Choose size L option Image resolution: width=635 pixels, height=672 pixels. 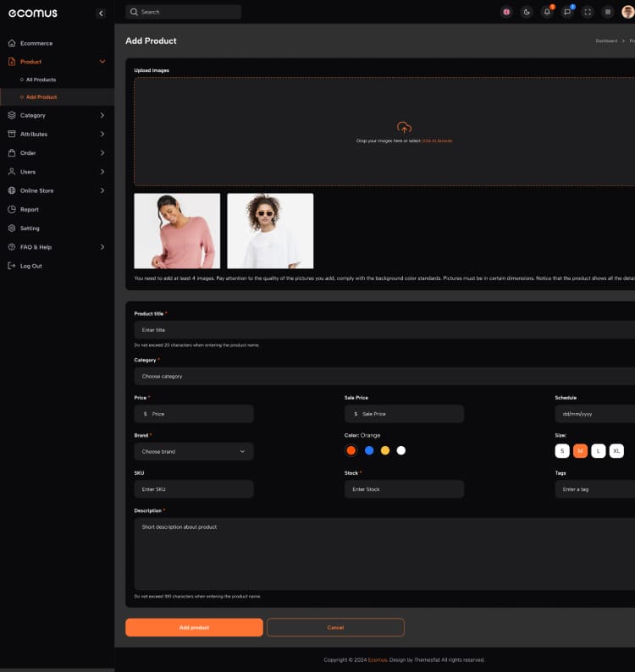599,451
